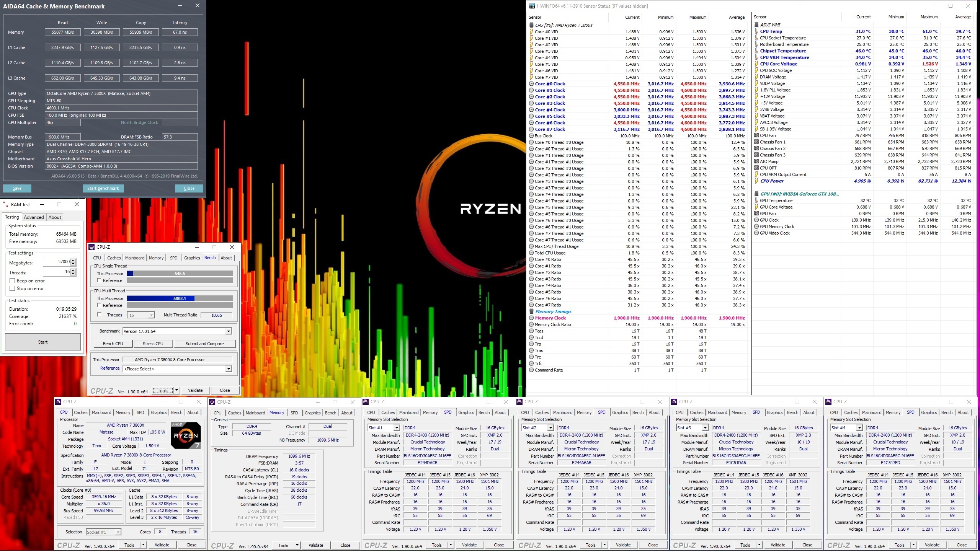Viewport: 980px width, 551px height.
Task: Click Memory Clock sensor icon
Action: pyautogui.click(x=531, y=318)
